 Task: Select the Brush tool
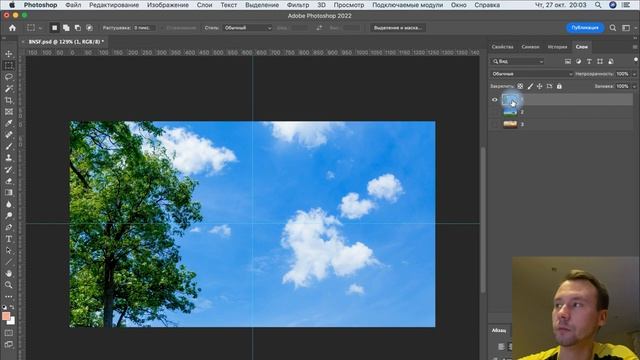9,146
